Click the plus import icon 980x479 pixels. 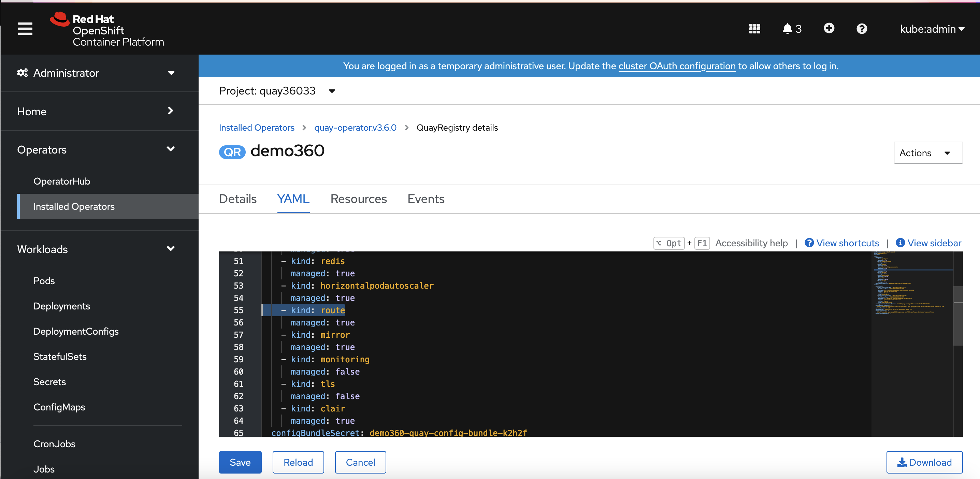click(829, 28)
